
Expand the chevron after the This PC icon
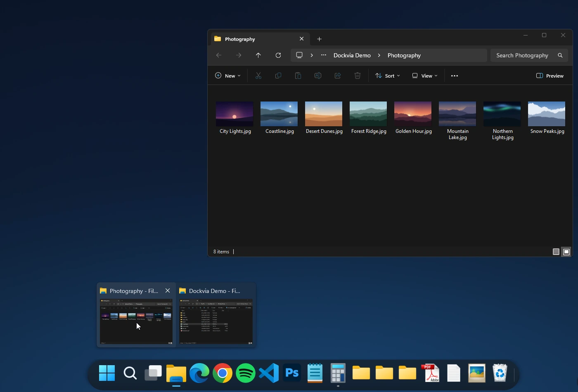pyautogui.click(x=312, y=55)
